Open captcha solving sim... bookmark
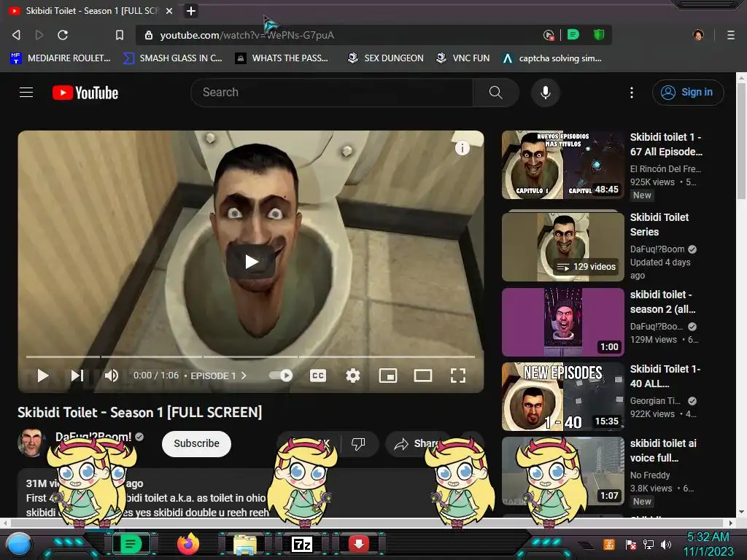747x560 pixels. click(552, 58)
